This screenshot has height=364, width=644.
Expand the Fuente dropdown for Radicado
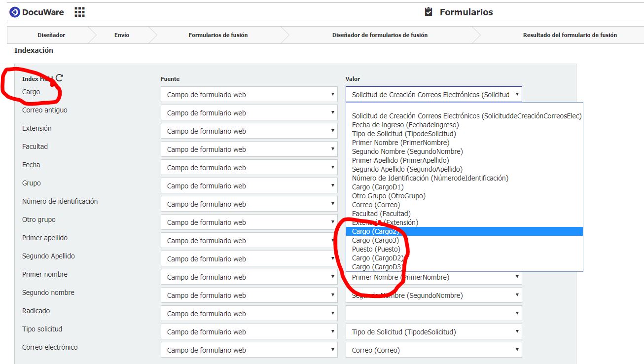(x=249, y=314)
